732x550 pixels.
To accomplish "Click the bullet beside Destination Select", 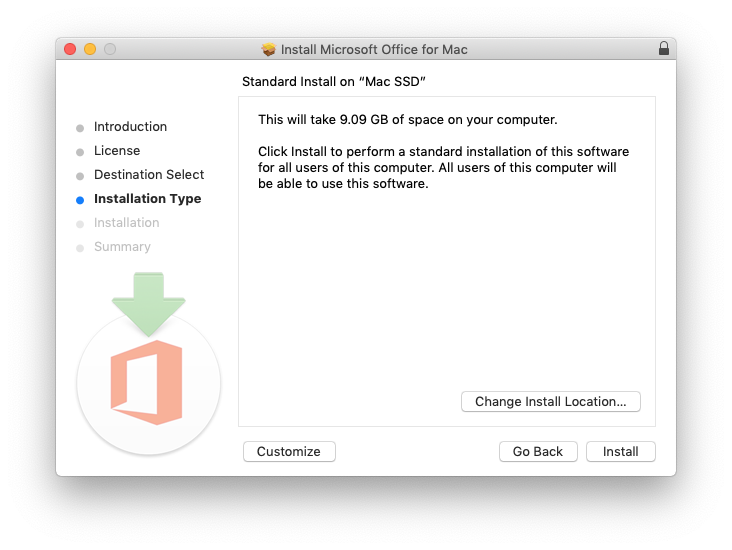I will [x=80, y=176].
